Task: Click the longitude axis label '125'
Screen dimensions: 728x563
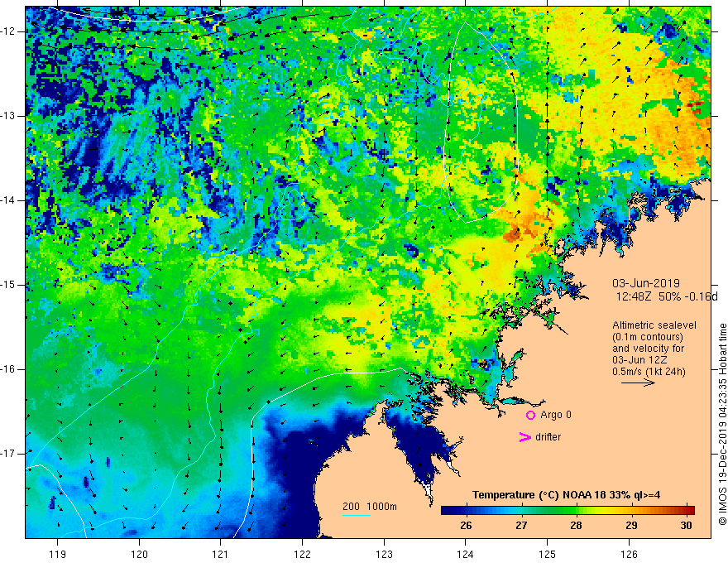Action: 548,554
